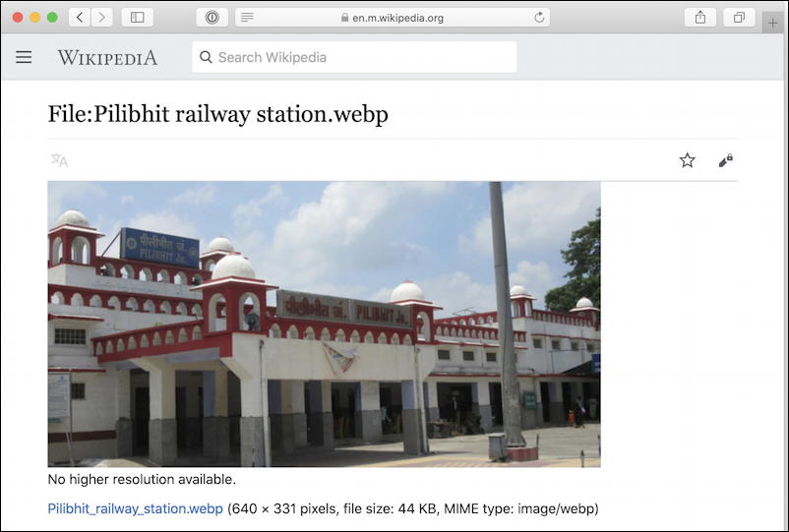Click 'No higher resolution available.' text
Image resolution: width=789 pixels, height=532 pixels.
(142, 479)
